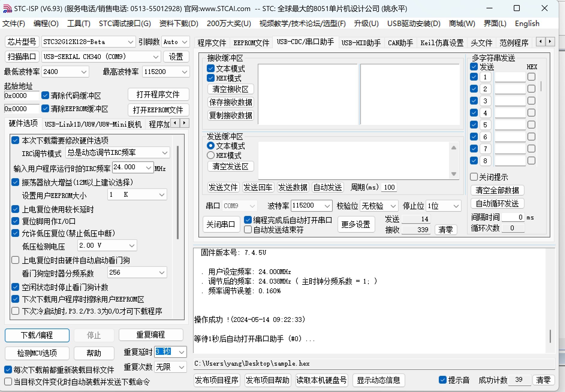The height and width of the screenshot is (392, 565).
Task: Open 重复次数 无限 dropdown
Action: click(x=171, y=367)
